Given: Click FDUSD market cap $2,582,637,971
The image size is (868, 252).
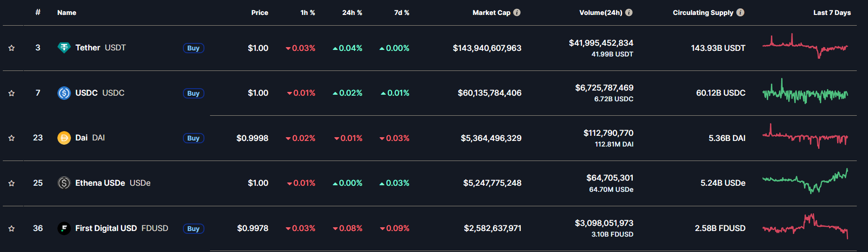Looking at the screenshot, I should point(492,228).
